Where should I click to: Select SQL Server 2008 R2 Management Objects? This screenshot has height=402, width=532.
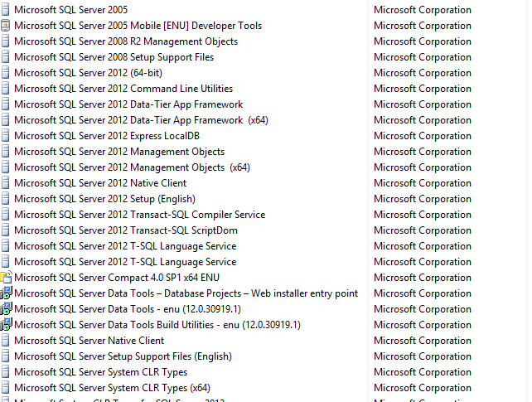125,41
